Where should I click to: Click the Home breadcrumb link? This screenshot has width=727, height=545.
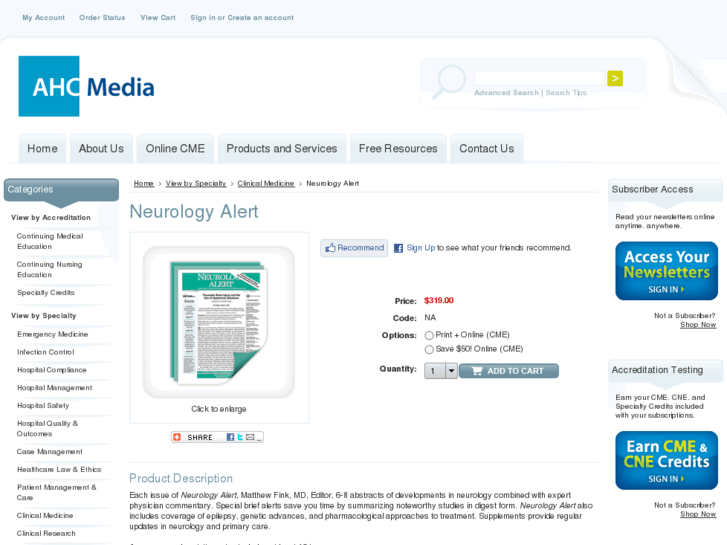(x=144, y=184)
